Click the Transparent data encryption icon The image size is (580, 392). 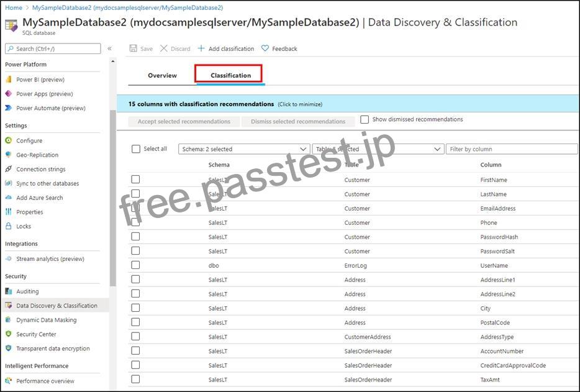pos(9,348)
